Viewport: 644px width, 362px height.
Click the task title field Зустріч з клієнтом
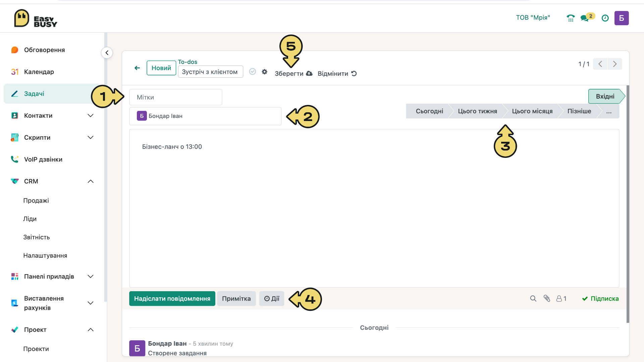point(211,72)
